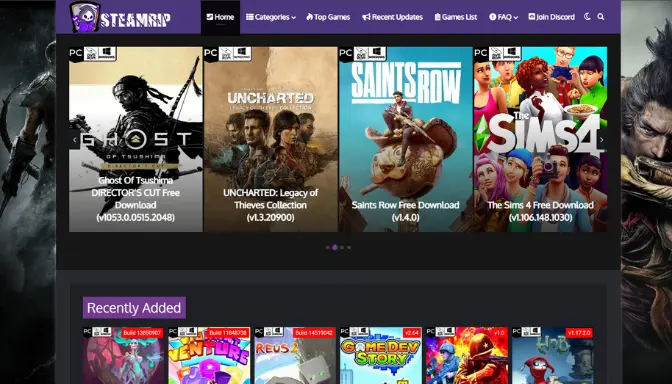Click the v2.64 version tag

411,333
